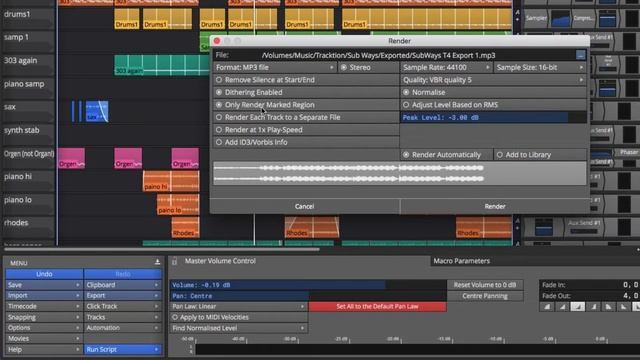
Task: Select the '303 again' clip
Action: (162, 65)
